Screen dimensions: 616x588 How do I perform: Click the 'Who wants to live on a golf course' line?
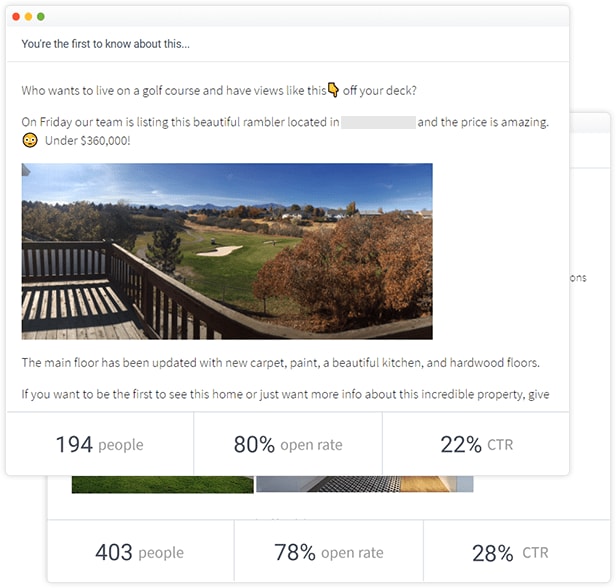click(170, 90)
